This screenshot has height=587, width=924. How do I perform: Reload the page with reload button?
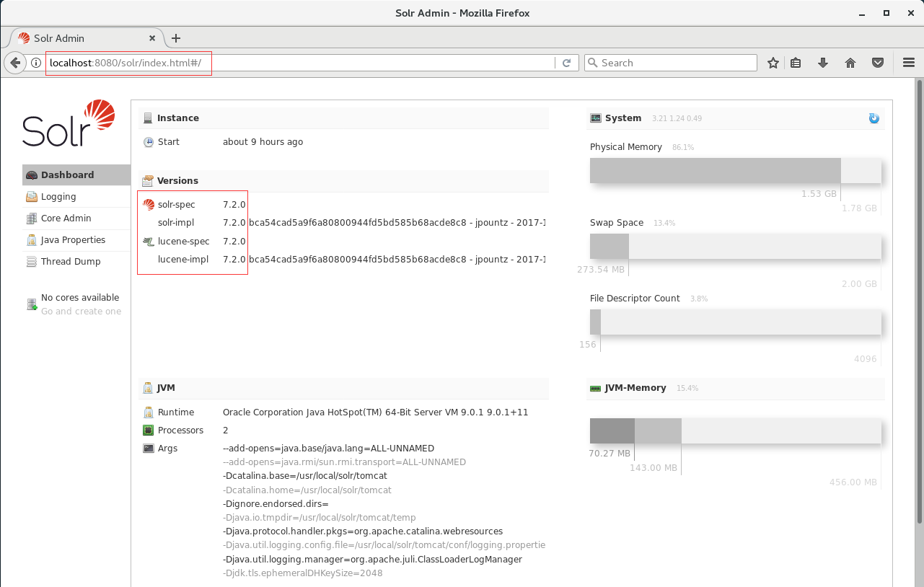[x=566, y=63]
